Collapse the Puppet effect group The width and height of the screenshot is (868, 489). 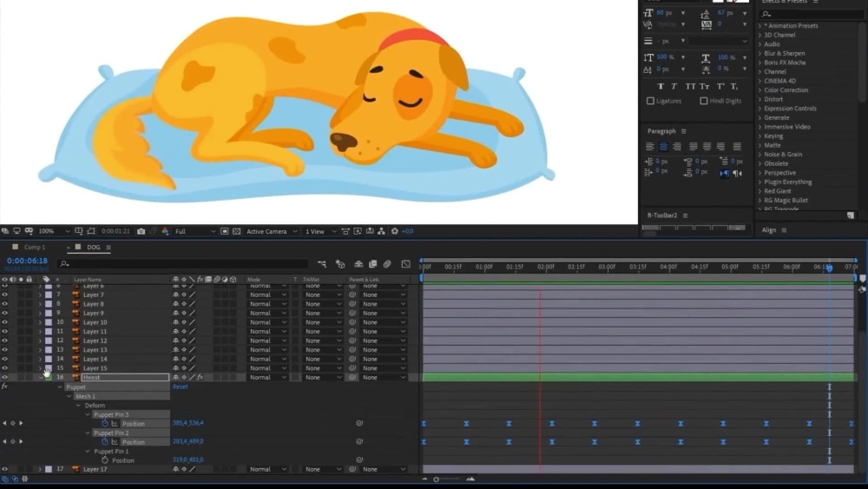60,387
